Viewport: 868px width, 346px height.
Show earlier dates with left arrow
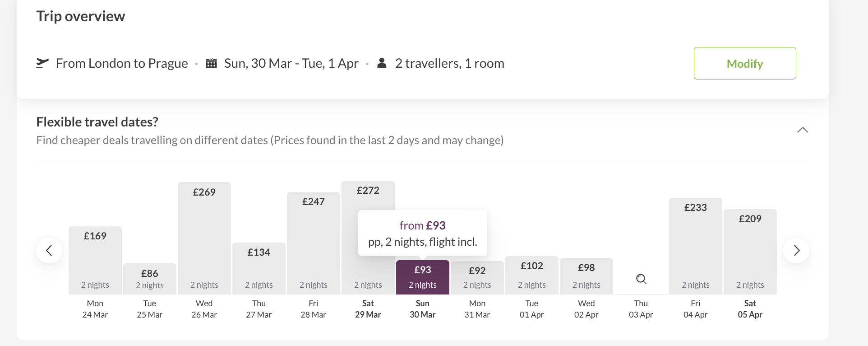click(x=49, y=250)
